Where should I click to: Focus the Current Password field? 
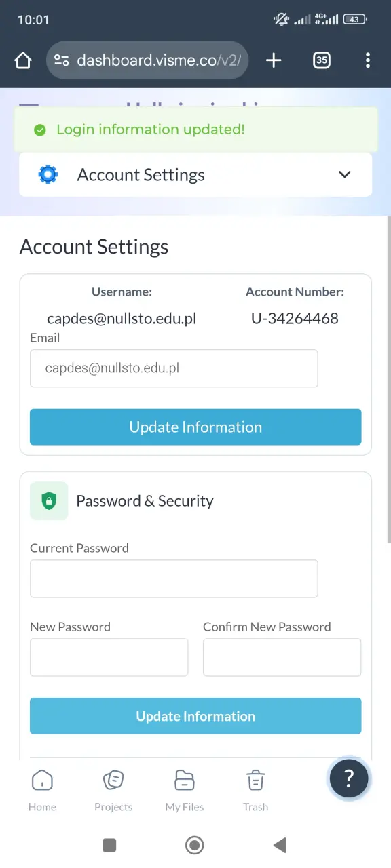[x=174, y=578]
